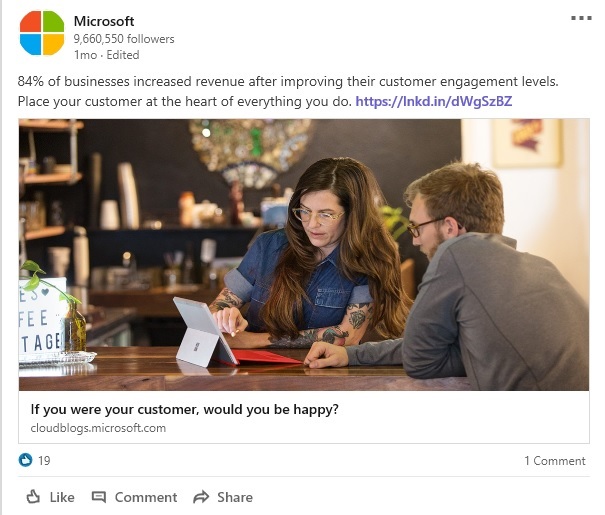Viewport: 605px width, 515px height.
Task: Click the speech bubble Comment icon
Action: pyautogui.click(x=99, y=497)
